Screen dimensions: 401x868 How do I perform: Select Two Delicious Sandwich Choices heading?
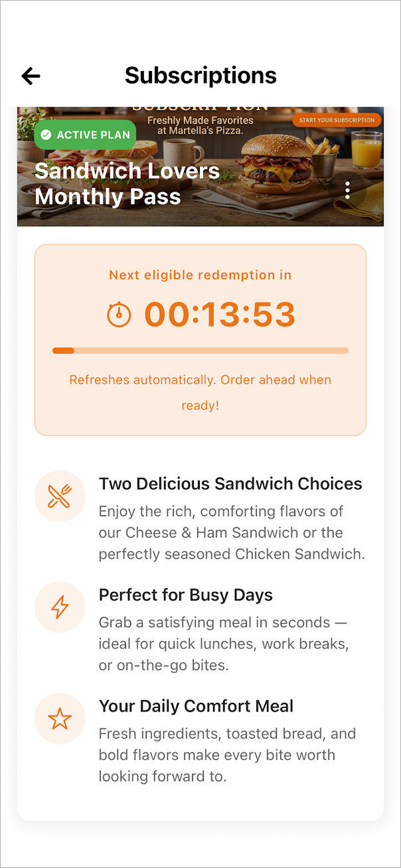[230, 484]
